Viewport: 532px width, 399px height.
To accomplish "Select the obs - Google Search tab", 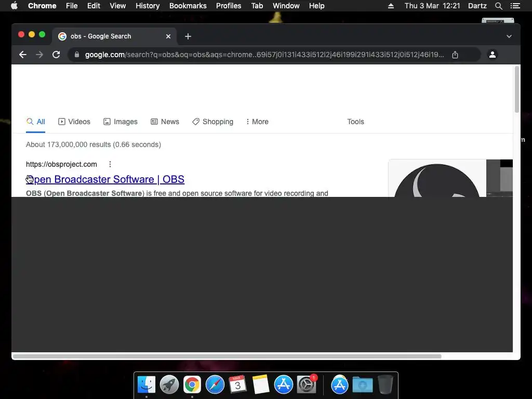I will (114, 36).
